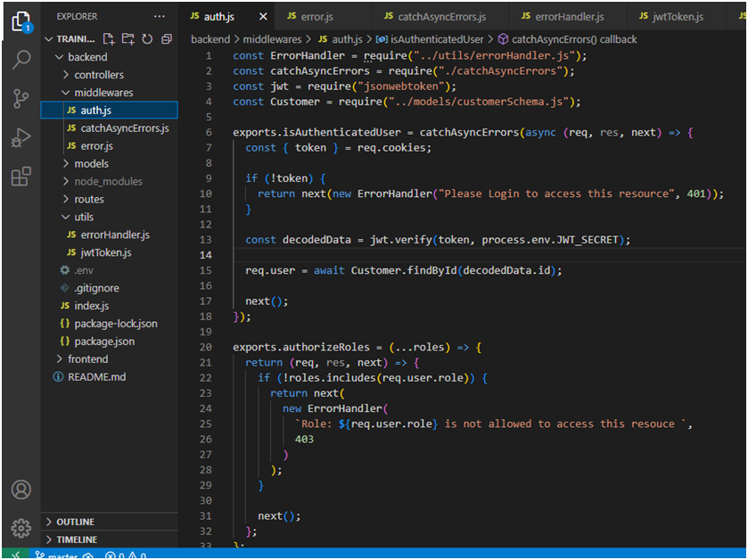Viewport: 748px width, 560px height.
Task: Switch to the catchAsyncErrors.js tab
Action: coord(440,17)
